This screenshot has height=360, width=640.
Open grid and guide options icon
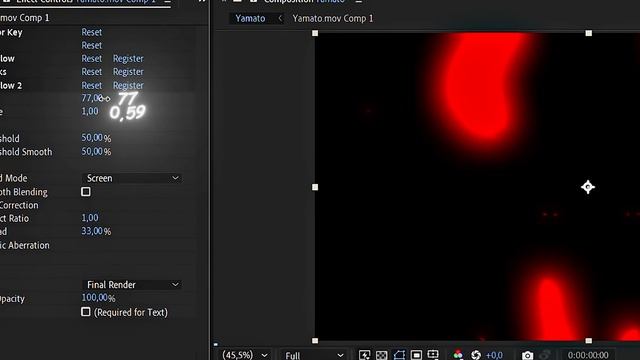pos(433,355)
